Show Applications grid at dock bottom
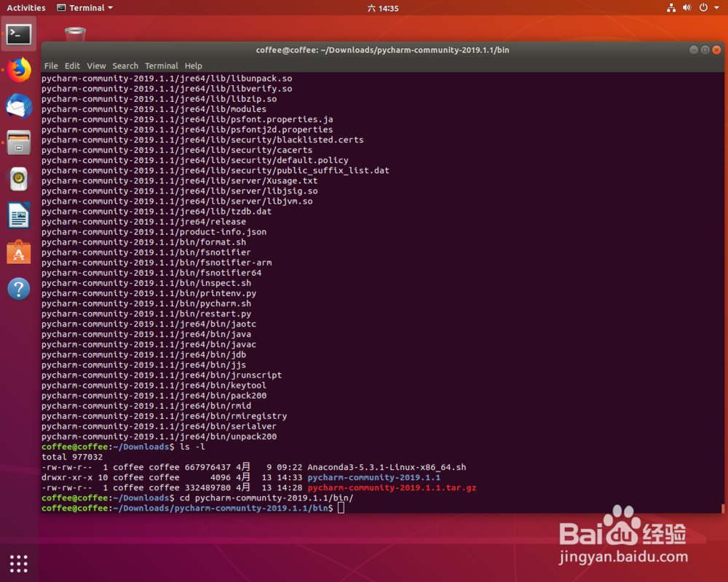The image size is (728, 582). [19, 563]
